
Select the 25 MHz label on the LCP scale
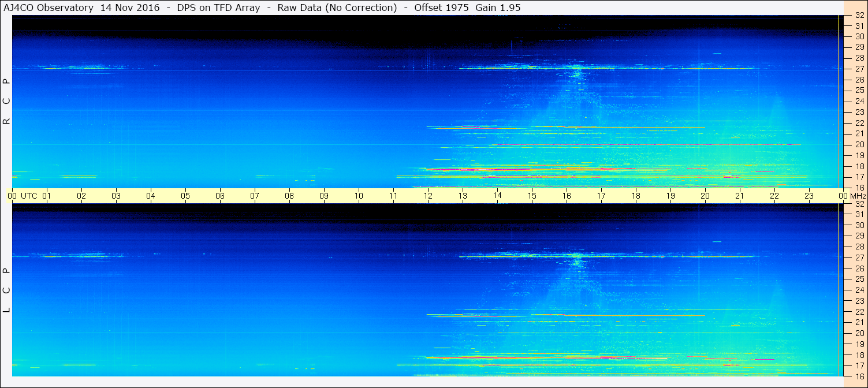859,279
